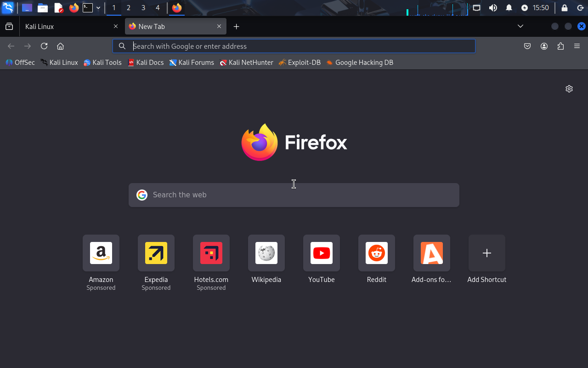Go to the home page
The image size is (588, 368).
pyautogui.click(x=60, y=46)
